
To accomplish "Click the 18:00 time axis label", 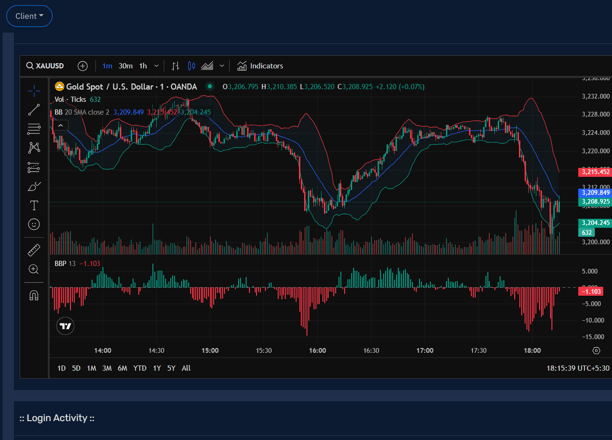I will click(532, 351).
